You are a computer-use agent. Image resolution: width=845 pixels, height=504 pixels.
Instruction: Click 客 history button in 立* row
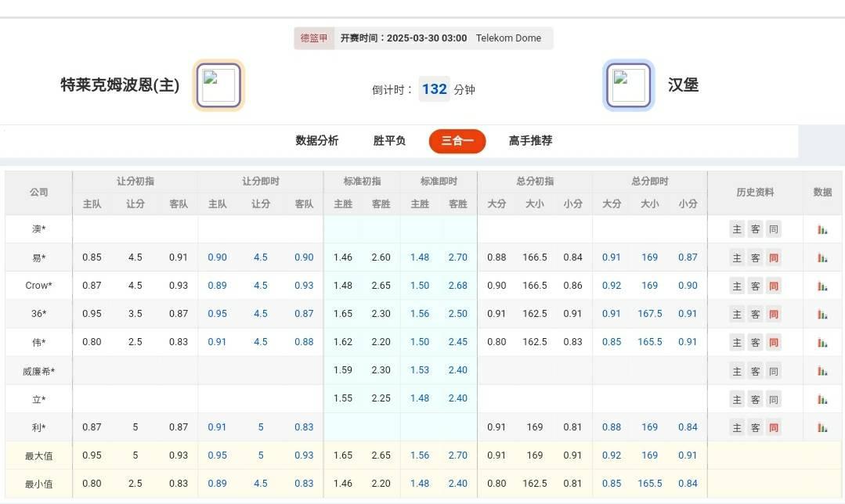click(x=755, y=399)
